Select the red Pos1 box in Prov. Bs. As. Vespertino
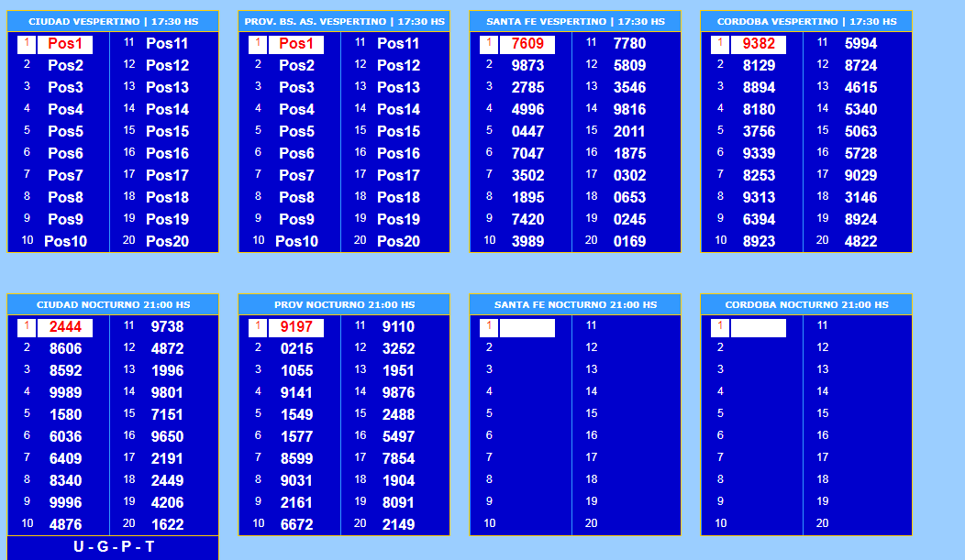 tap(296, 44)
